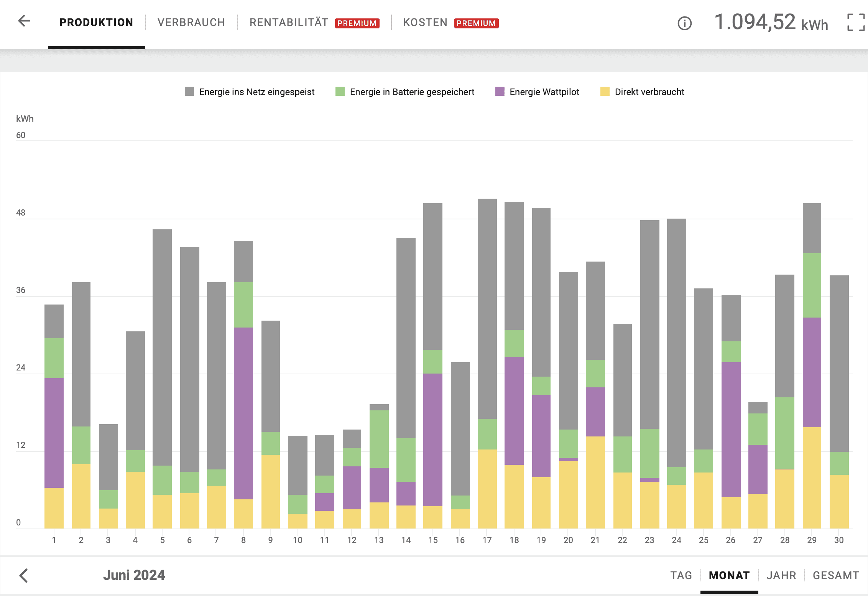Click the 'Juni 2024' month label
Viewport: 868px width, 596px height.
coord(134,575)
